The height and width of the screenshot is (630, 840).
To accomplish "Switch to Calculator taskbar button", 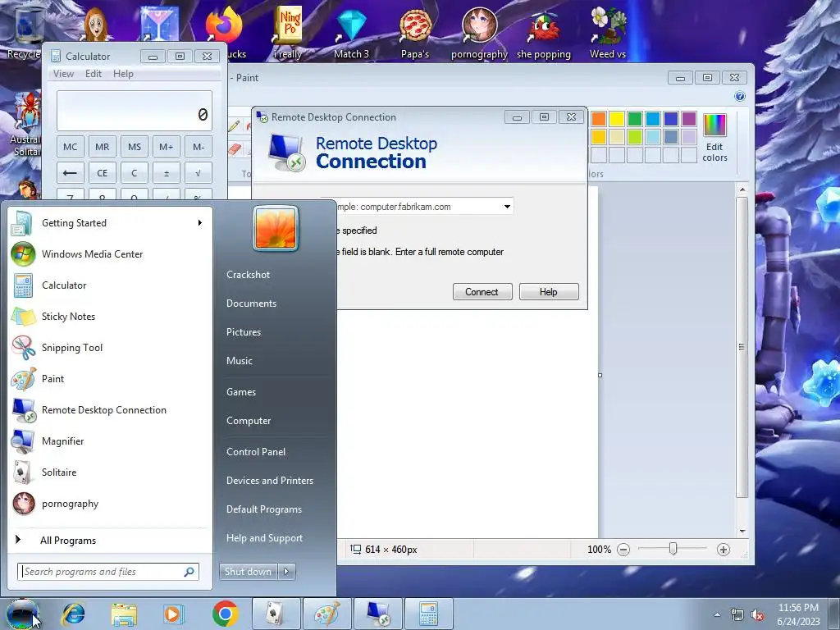I will [x=428, y=614].
